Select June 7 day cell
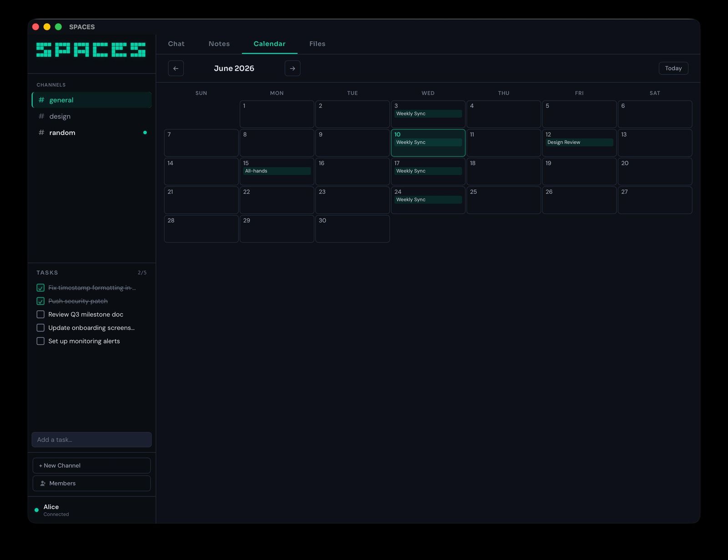728x560 pixels. point(201,143)
